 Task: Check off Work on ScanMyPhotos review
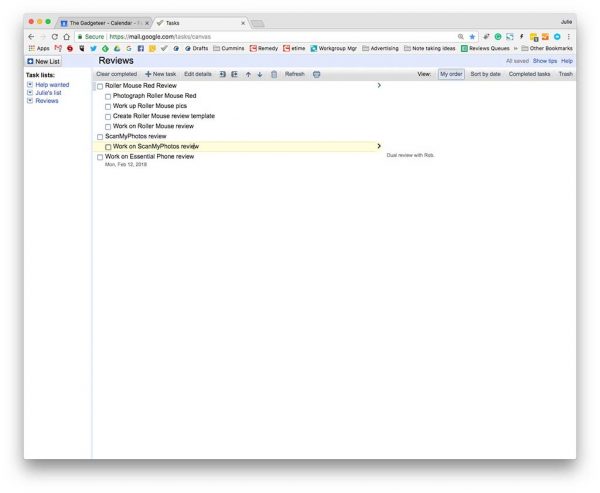108,147
